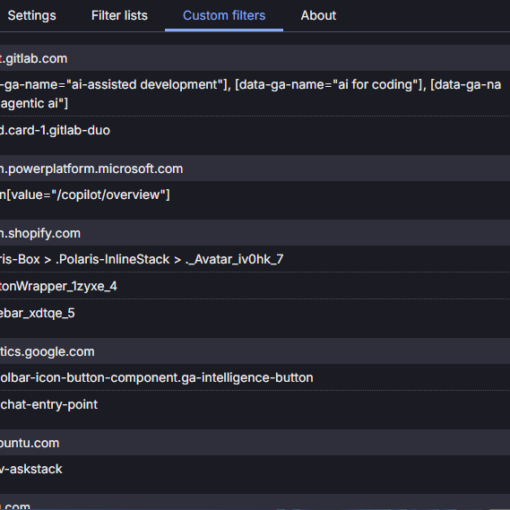Click the ebar_xdtqe_5 filter row
The width and height of the screenshot is (510, 510).
point(255,313)
